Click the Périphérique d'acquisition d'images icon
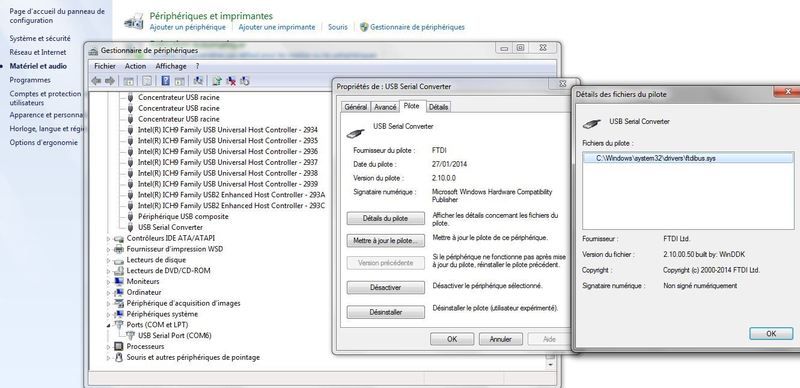The height and width of the screenshot is (388, 800). (x=119, y=303)
